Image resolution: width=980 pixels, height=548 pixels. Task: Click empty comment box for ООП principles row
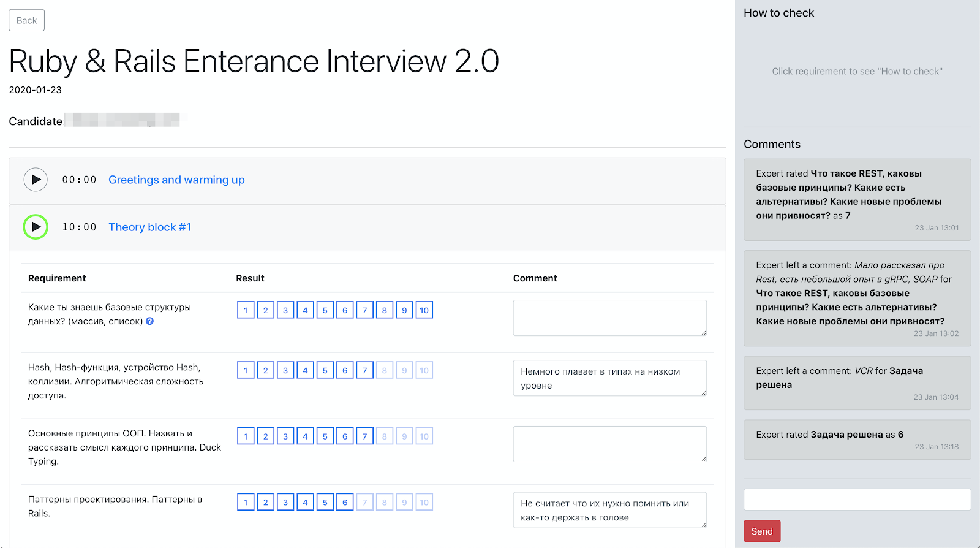pos(609,444)
